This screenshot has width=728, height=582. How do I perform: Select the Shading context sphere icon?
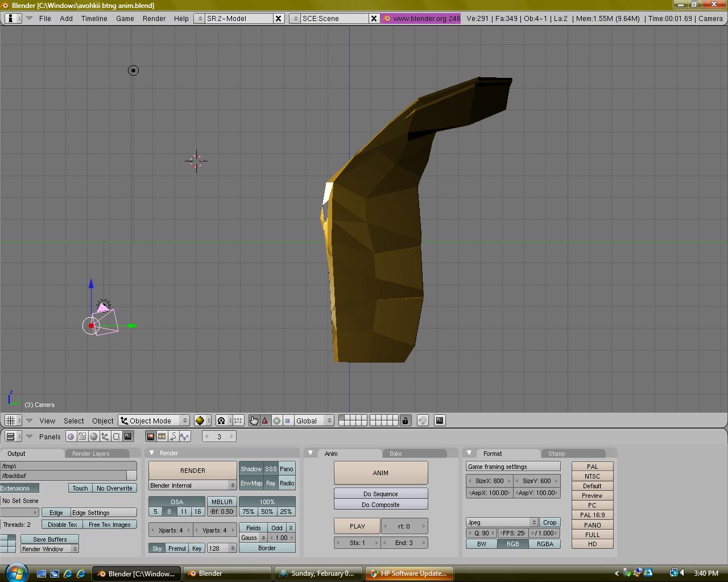coord(94,436)
